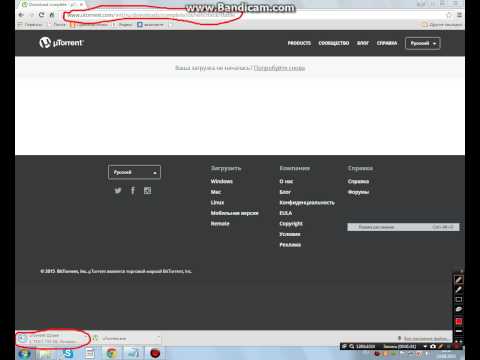Open the Справка link in the footer column
The width and height of the screenshot is (480, 360).
pos(358,181)
